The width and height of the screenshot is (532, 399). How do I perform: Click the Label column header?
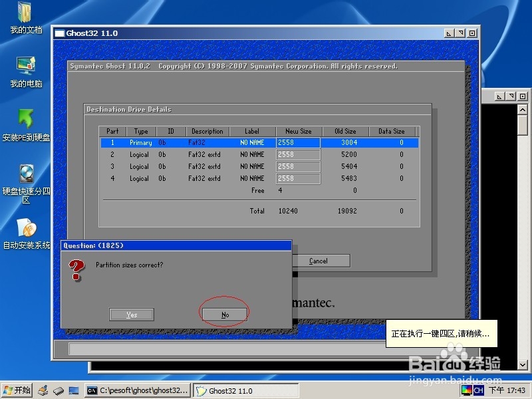coord(252,131)
